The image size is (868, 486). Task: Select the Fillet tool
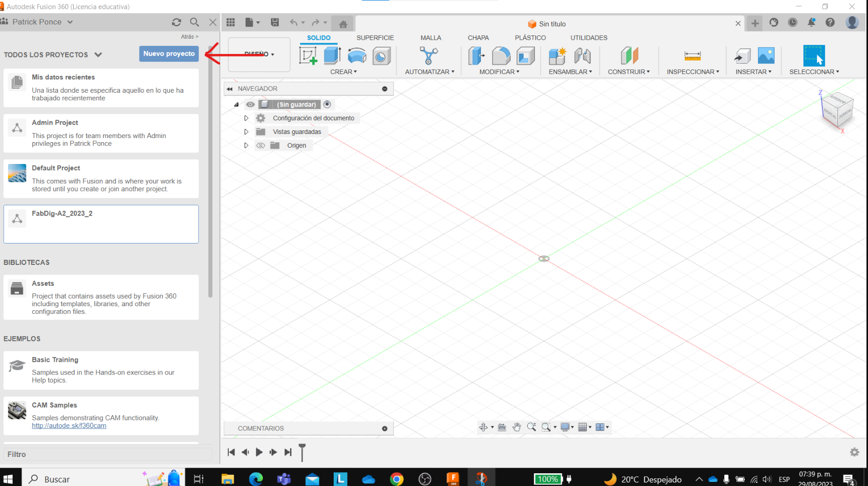501,56
